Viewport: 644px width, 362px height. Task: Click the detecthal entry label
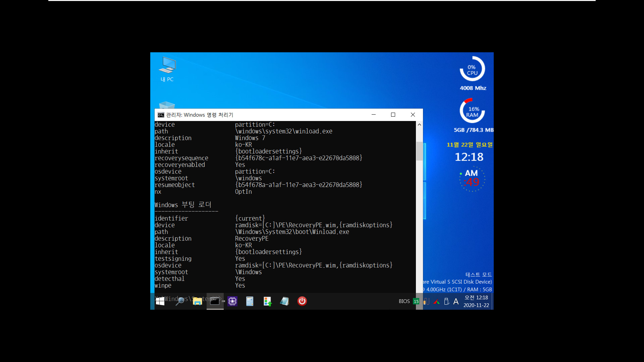pyautogui.click(x=170, y=279)
